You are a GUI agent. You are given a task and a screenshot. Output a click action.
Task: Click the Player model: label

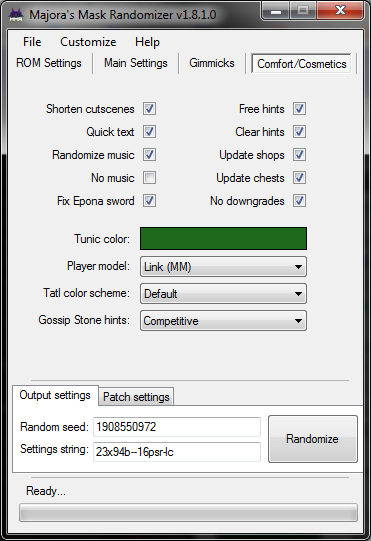pos(98,266)
